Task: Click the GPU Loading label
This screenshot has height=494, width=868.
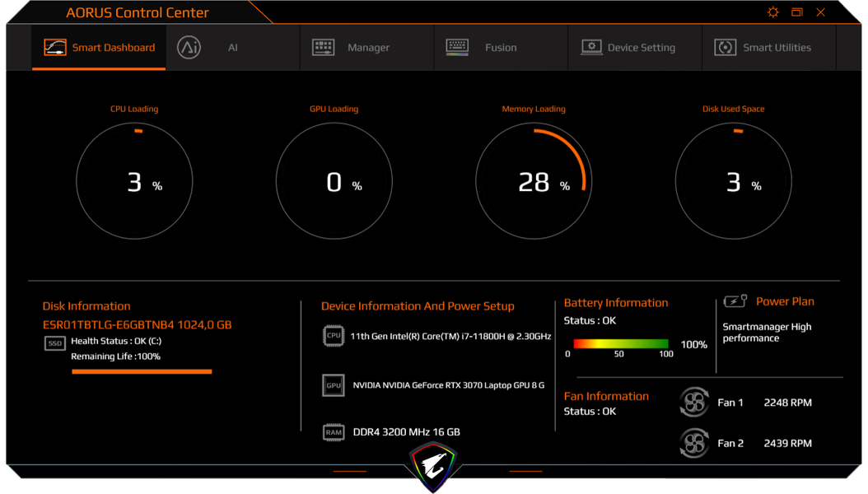Action: click(334, 109)
